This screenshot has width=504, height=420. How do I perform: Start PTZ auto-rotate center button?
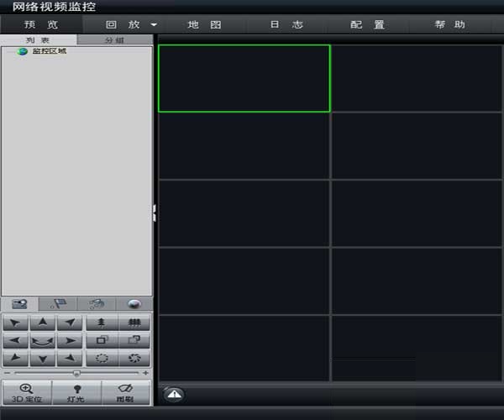tap(42, 341)
